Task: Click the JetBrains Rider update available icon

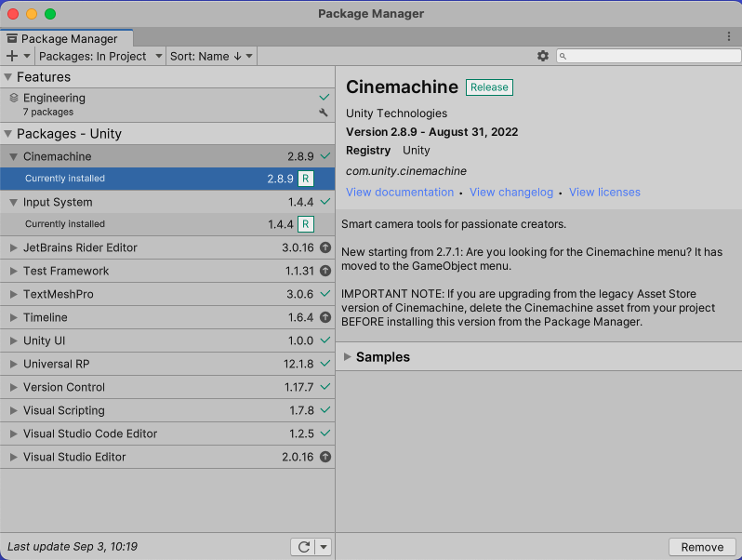Action: point(325,248)
